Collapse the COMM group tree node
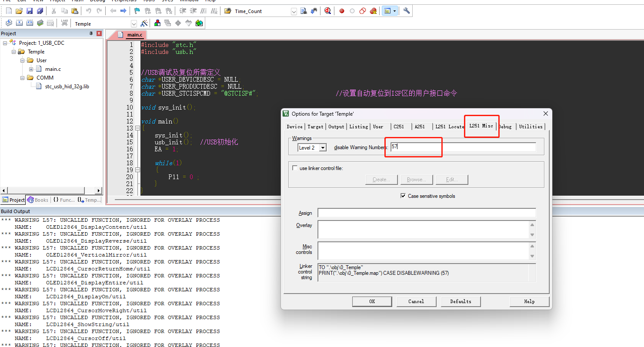 point(23,78)
